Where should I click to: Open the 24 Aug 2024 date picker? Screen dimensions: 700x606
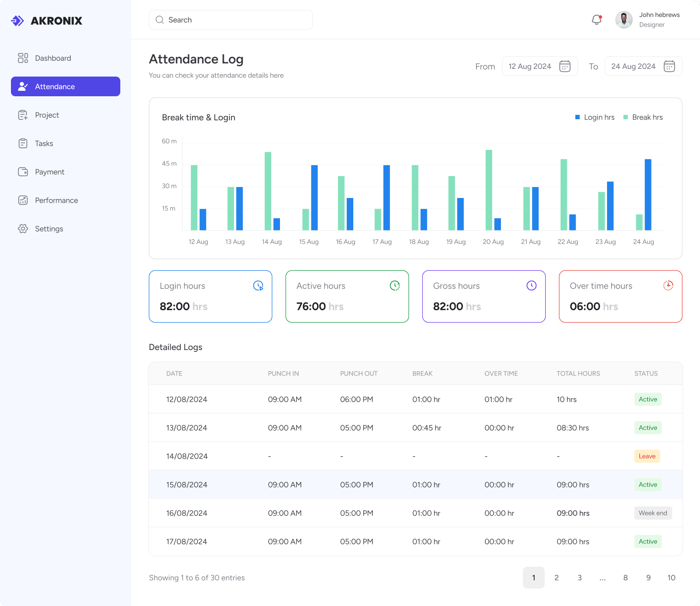click(x=633, y=66)
